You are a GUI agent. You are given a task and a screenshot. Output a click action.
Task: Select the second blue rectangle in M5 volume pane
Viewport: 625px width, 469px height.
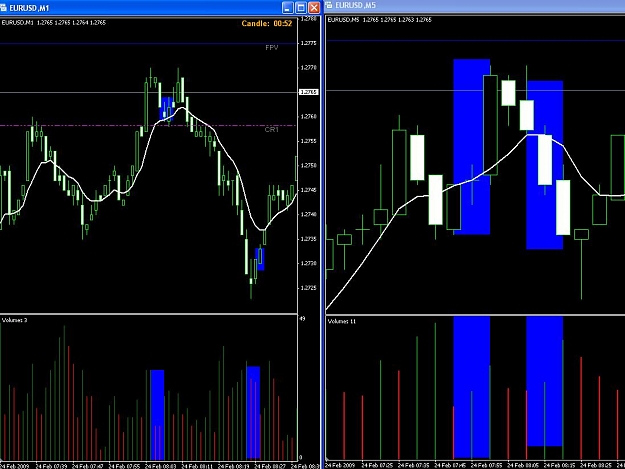(x=544, y=381)
